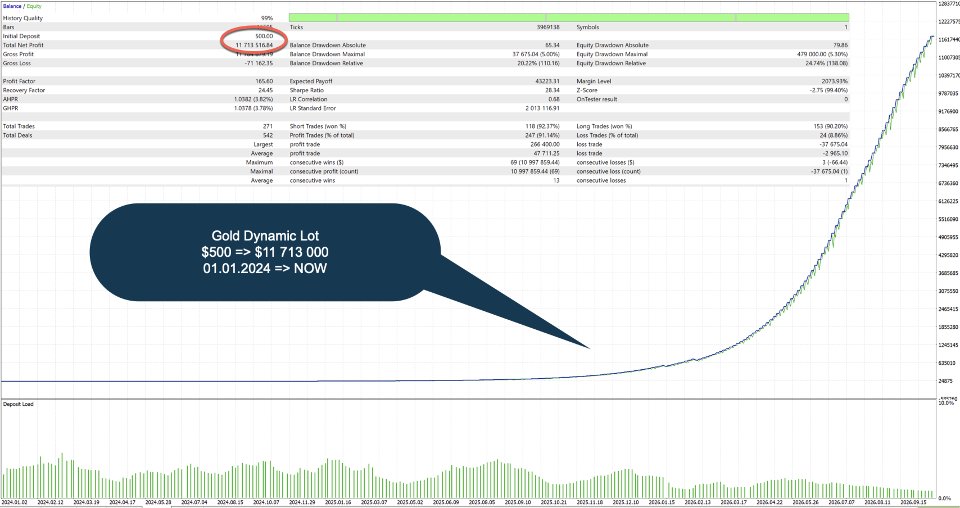The width and height of the screenshot is (960, 508).
Task: Select the 'Equity Drawdown Absolute' label
Action: click(613, 45)
